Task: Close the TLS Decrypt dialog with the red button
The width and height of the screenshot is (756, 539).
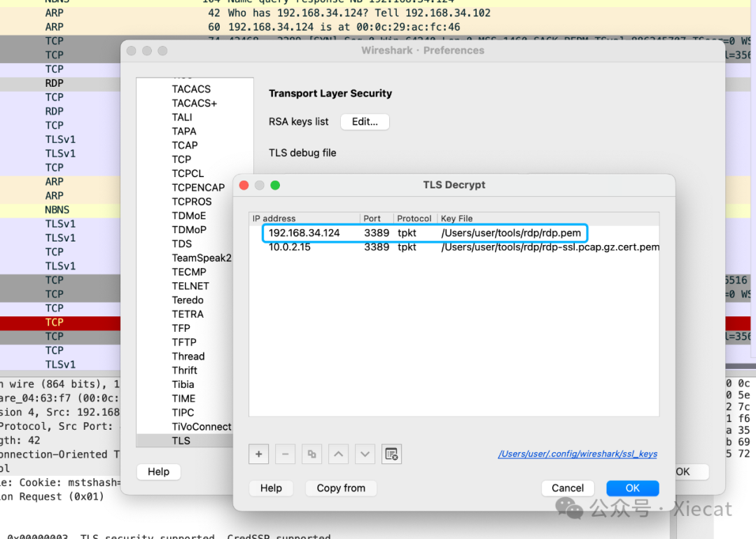Action: (244, 185)
